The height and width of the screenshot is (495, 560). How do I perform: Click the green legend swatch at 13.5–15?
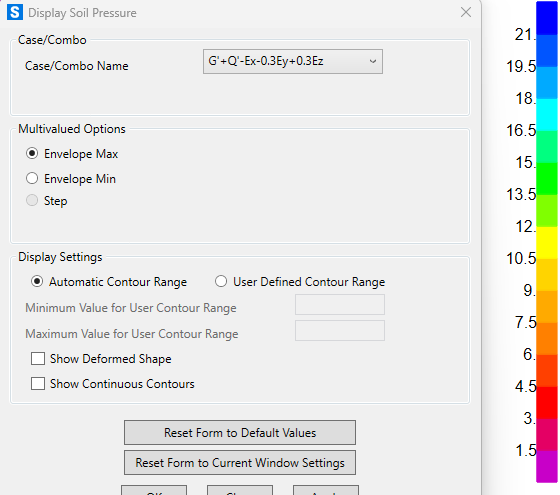[x=547, y=179]
